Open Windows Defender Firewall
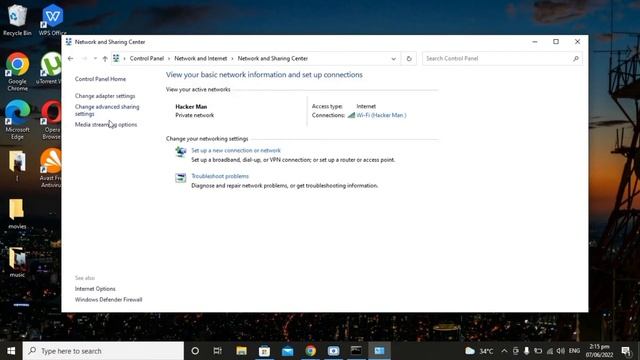Screen dimensions: 640x360 point(109,299)
